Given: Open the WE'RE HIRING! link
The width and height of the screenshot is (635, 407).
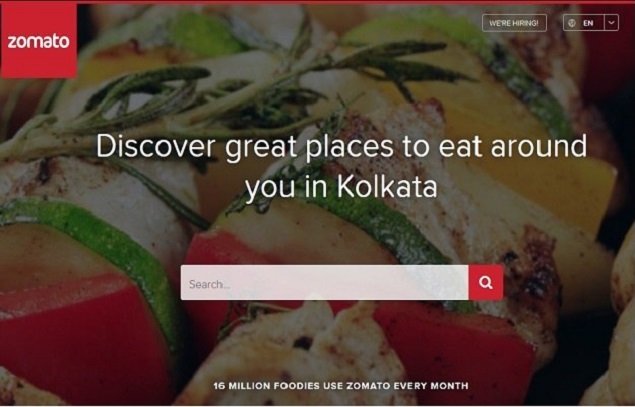Looking at the screenshot, I should click(514, 23).
